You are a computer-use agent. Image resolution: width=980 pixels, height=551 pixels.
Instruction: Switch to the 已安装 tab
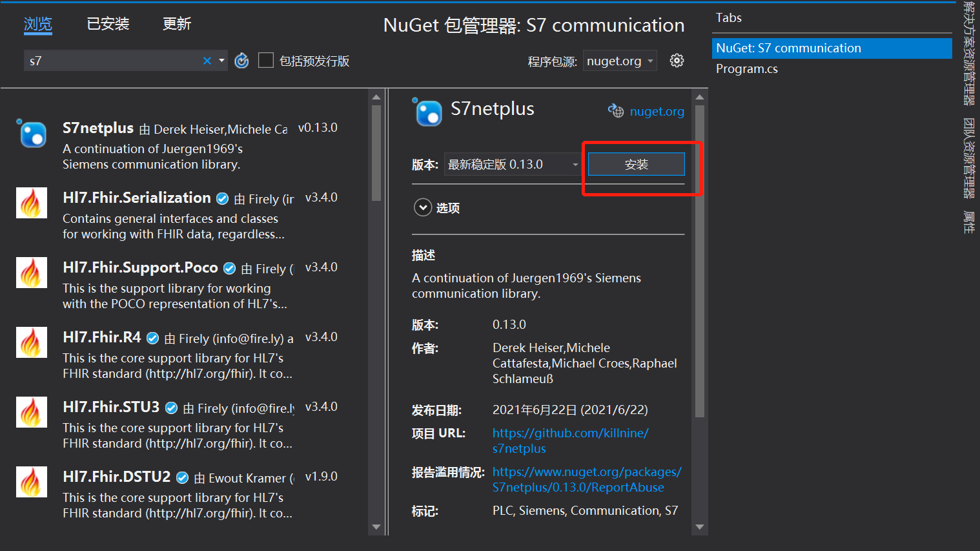coord(108,24)
